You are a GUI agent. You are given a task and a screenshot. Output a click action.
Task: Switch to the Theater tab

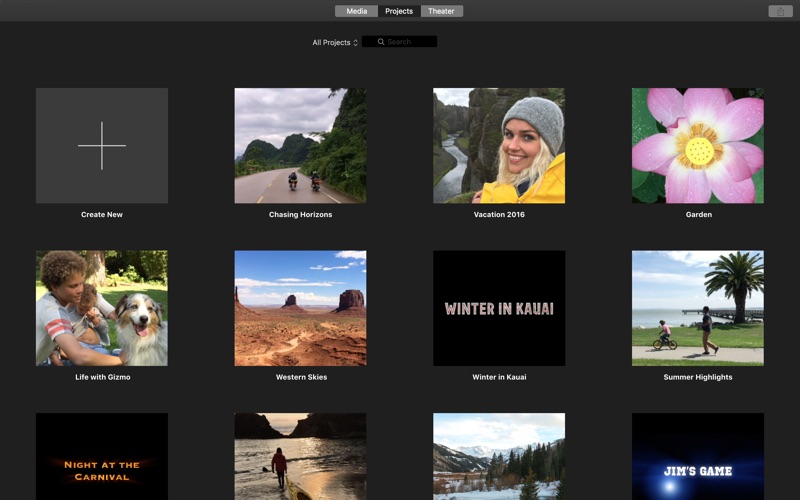coord(441,11)
